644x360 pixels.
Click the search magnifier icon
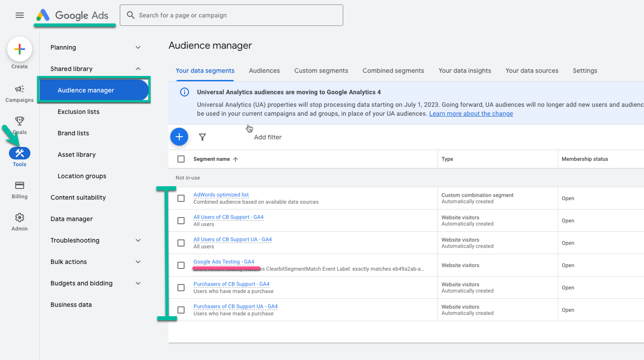[130, 15]
